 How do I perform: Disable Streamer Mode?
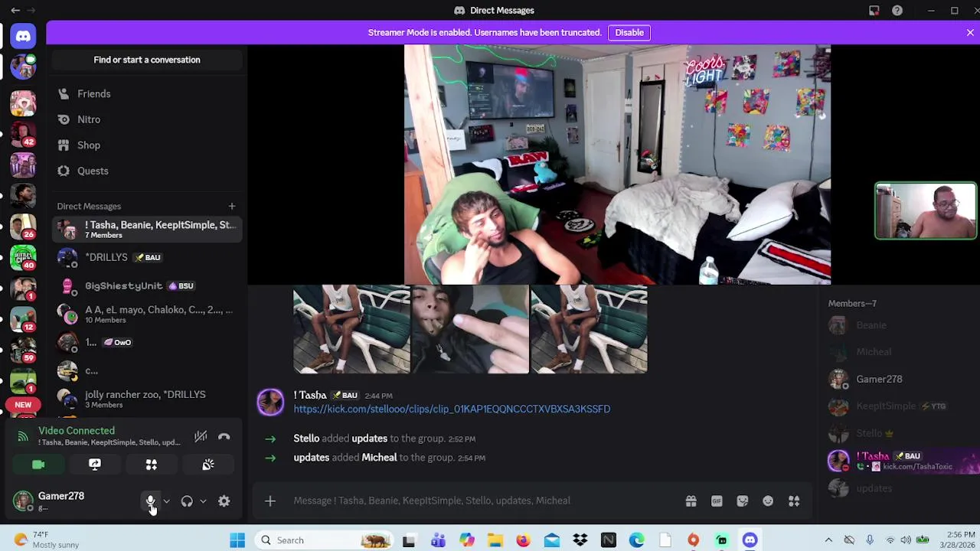(629, 33)
